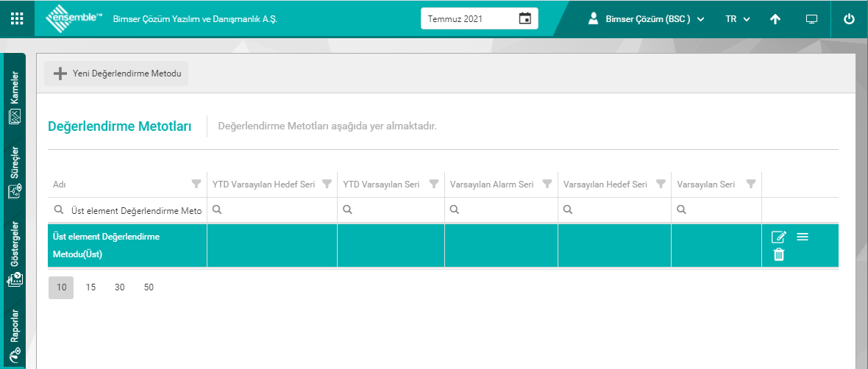Open calendar icon in date field
The width and height of the screenshot is (868, 369).
[x=524, y=18]
